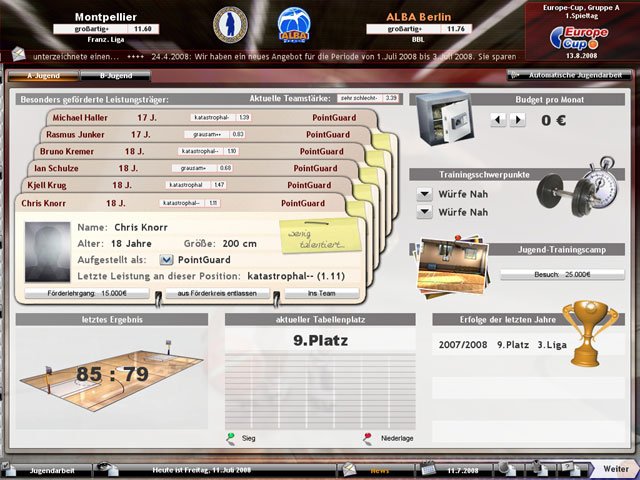Click the '9.Platz' table position text
Screen dimensions: 640x480
tap(320, 340)
